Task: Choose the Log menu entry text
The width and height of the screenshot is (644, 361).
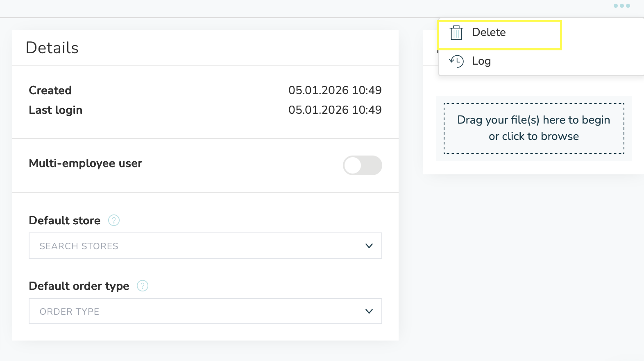Action: point(481,61)
